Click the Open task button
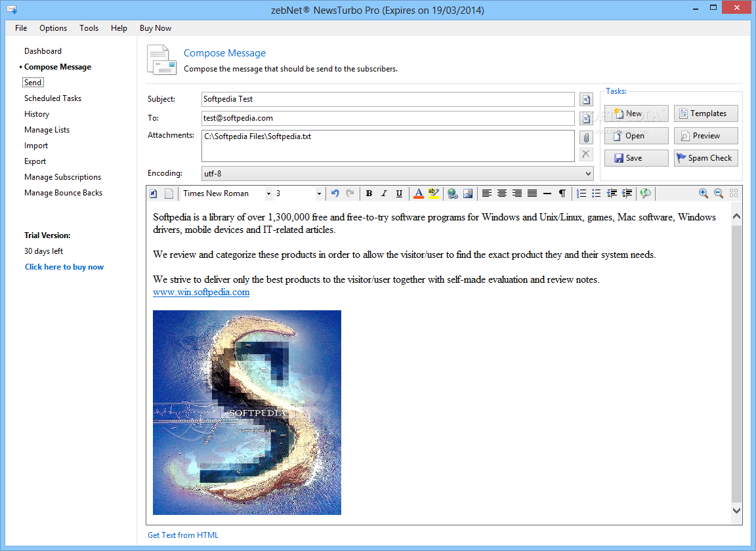Image resolution: width=756 pixels, height=551 pixels. click(x=637, y=136)
